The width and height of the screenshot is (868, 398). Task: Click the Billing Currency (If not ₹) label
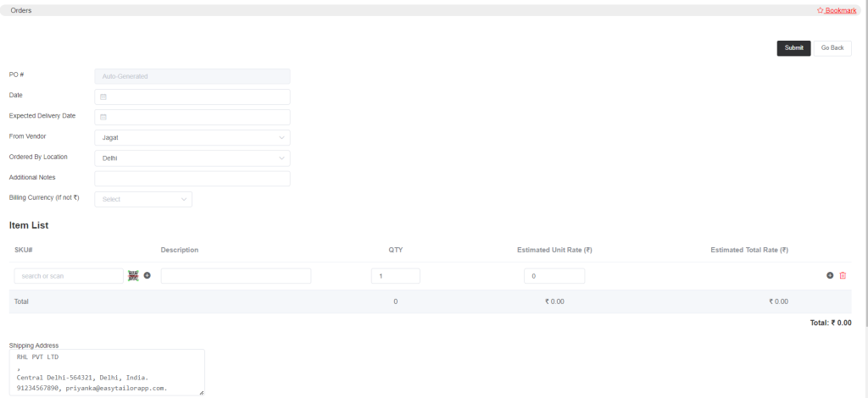pyautogui.click(x=44, y=197)
